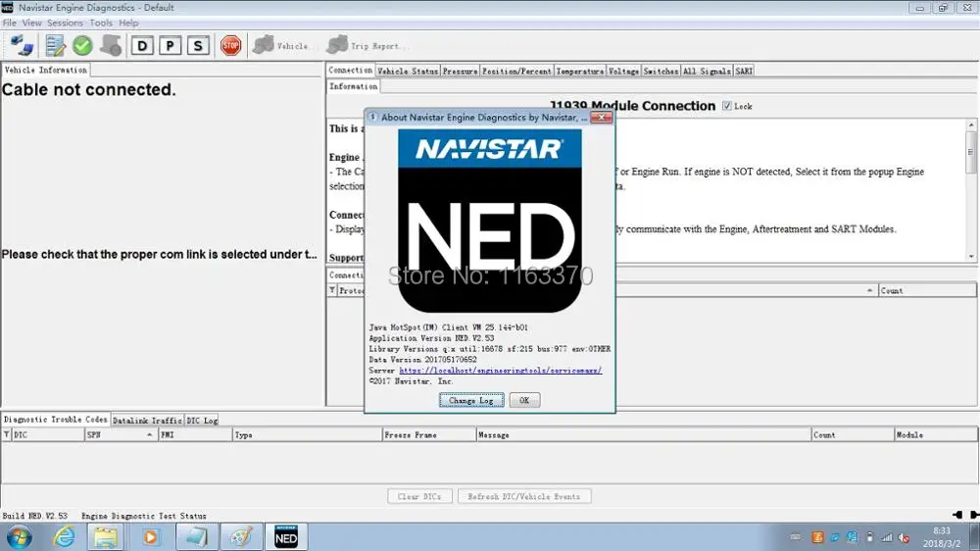This screenshot has width=980, height=551.
Task: Open the Tools menu
Action: (x=101, y=23)
